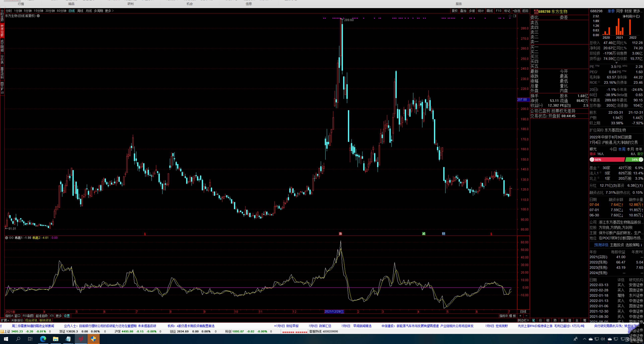Open Windows taskbar search

18,339
